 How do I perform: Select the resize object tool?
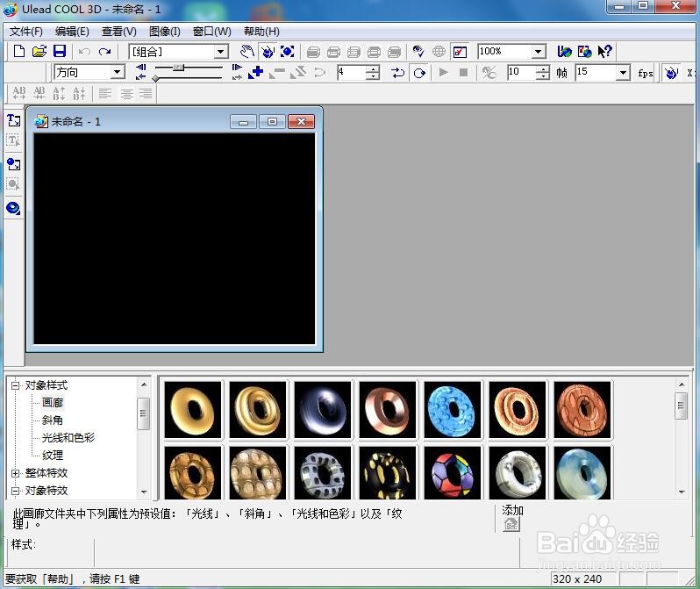point(288,52)
